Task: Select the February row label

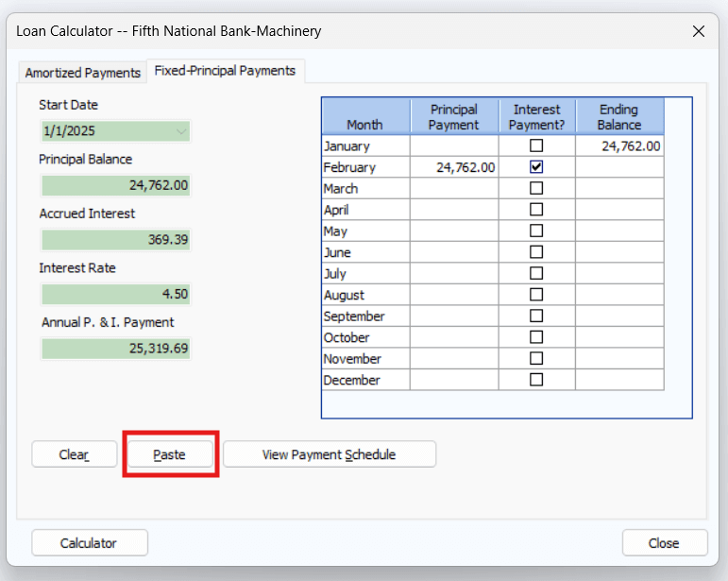Action: [365, 167]
